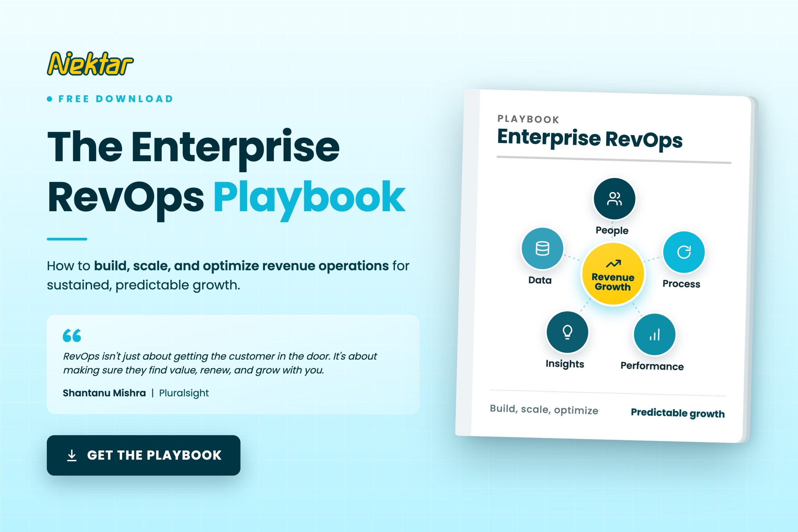Click the name Shantanu Mishra
Image resolution: width=798 pixels, height=532 pixels.
[104, 393]
